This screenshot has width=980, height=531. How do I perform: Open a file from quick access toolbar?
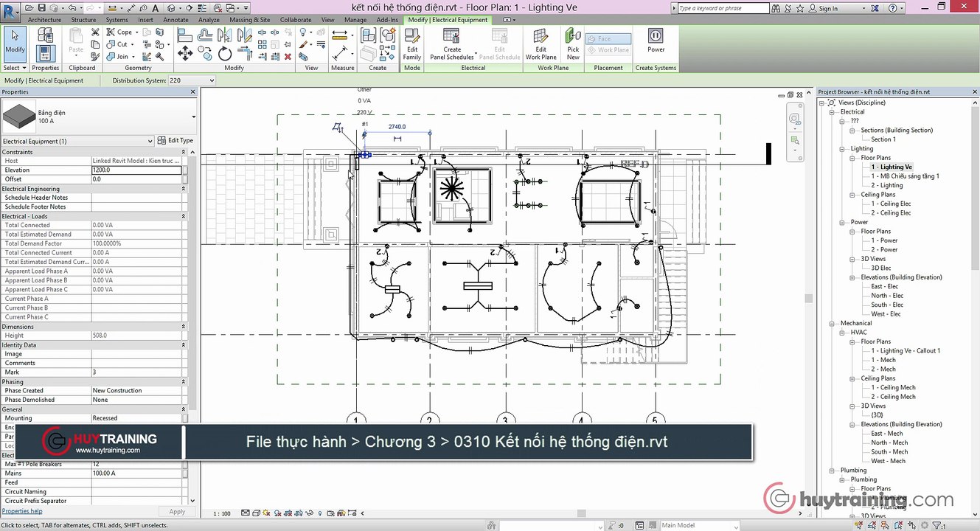(29, 8)
